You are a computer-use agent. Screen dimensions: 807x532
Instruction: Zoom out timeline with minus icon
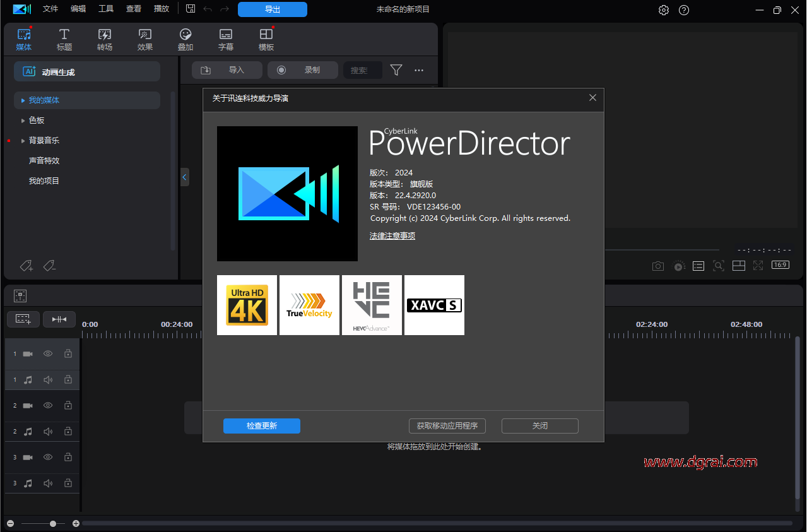tap(10, 523)
